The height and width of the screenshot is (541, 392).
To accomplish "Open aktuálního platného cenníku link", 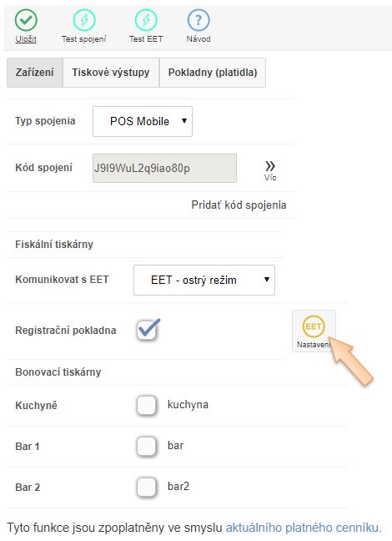I will (302, 528).
